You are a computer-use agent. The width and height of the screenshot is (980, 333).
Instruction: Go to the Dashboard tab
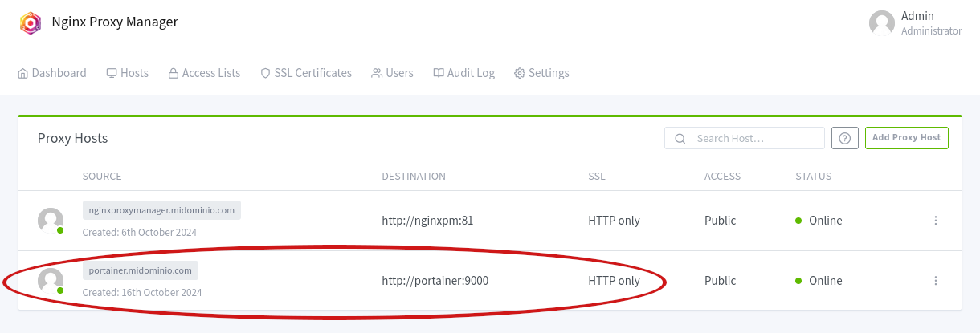pyautogui.click(x=52, y=73)
